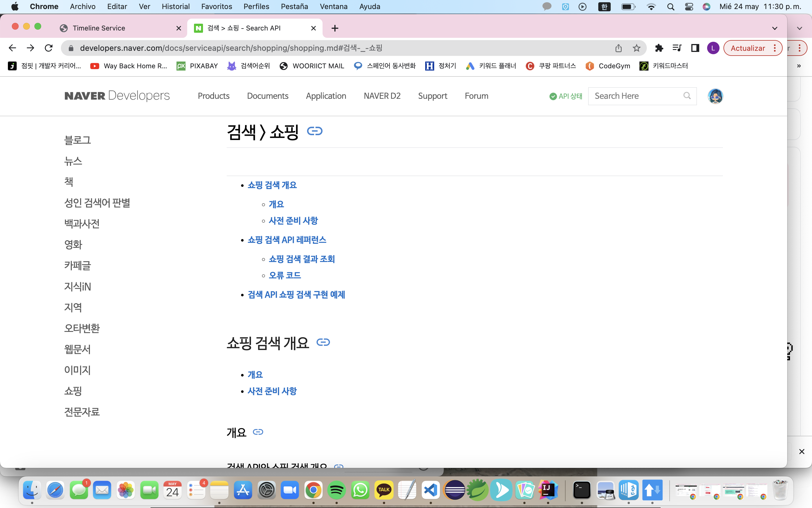
Task: Bookmark this page with the star icon
Action: [x=636, y=48]
